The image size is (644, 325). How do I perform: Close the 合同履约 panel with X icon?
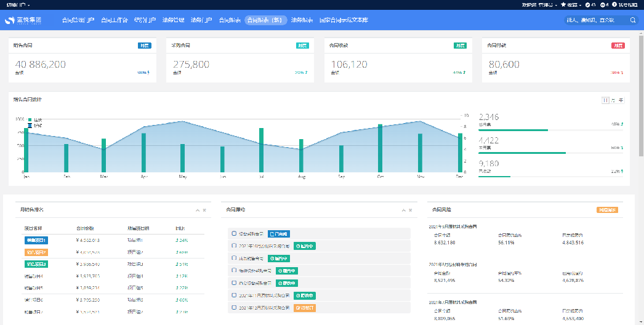click(x=410, y=210)
